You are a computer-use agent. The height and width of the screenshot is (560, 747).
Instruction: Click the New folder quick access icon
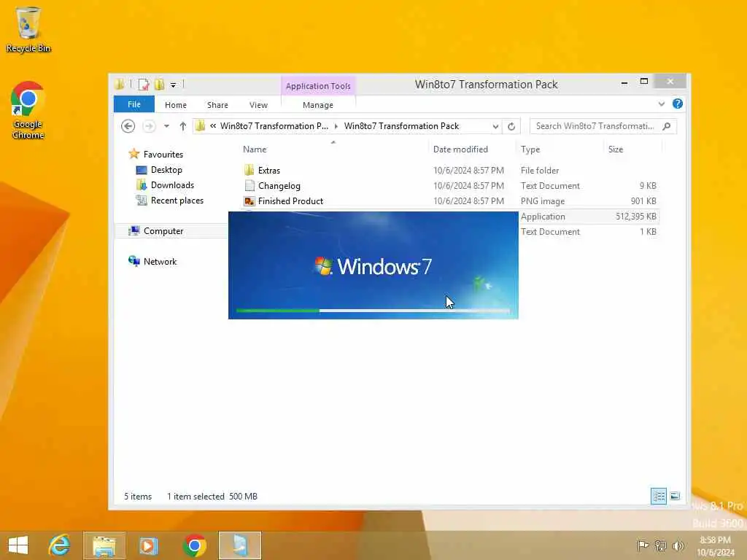click(x=159, y=85)
